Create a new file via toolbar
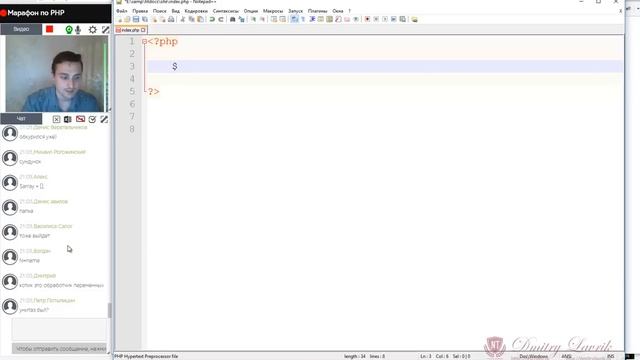 (x=120, y=19)
